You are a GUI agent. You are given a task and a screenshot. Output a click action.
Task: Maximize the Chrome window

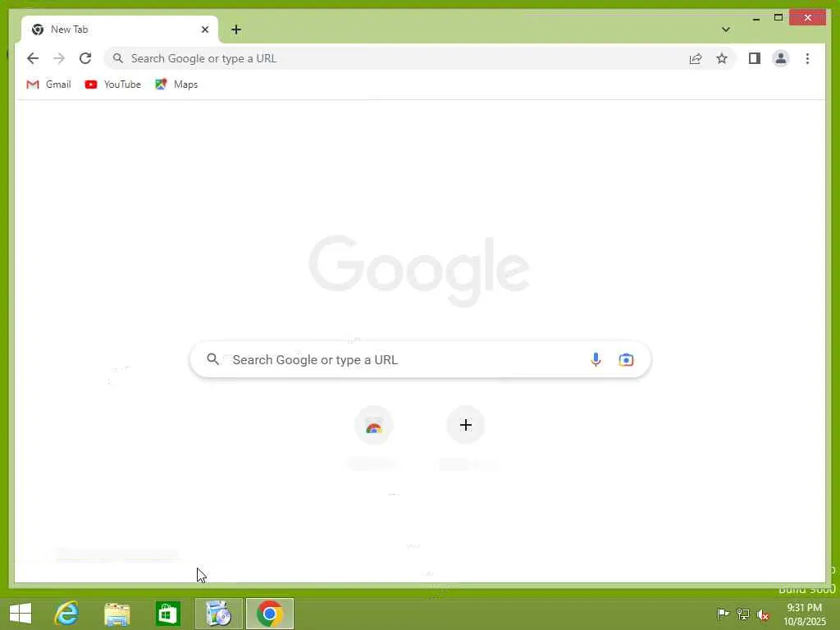tap(778, 18)
